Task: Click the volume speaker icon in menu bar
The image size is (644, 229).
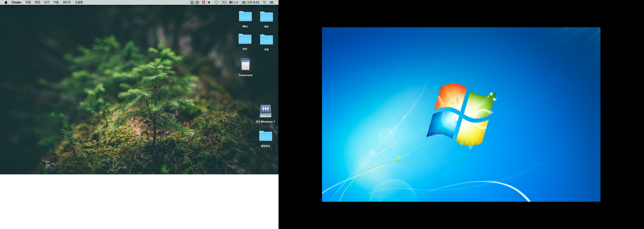Action: tap(209, 2)
